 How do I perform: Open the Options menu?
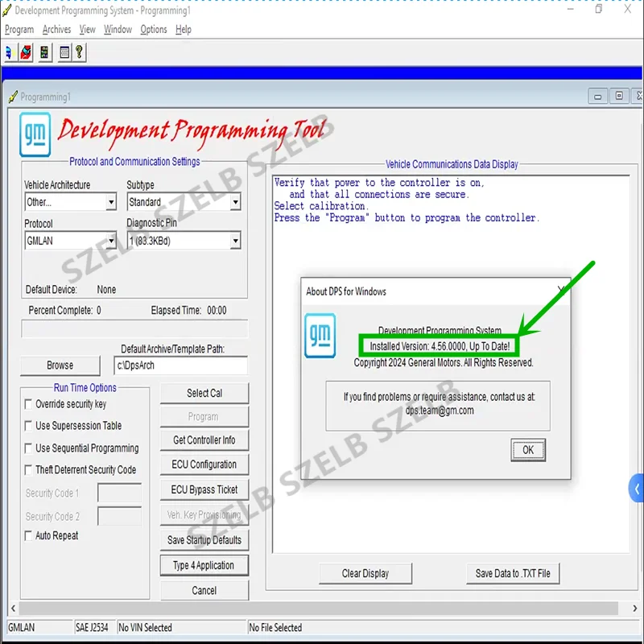click(x=154, y=30)
